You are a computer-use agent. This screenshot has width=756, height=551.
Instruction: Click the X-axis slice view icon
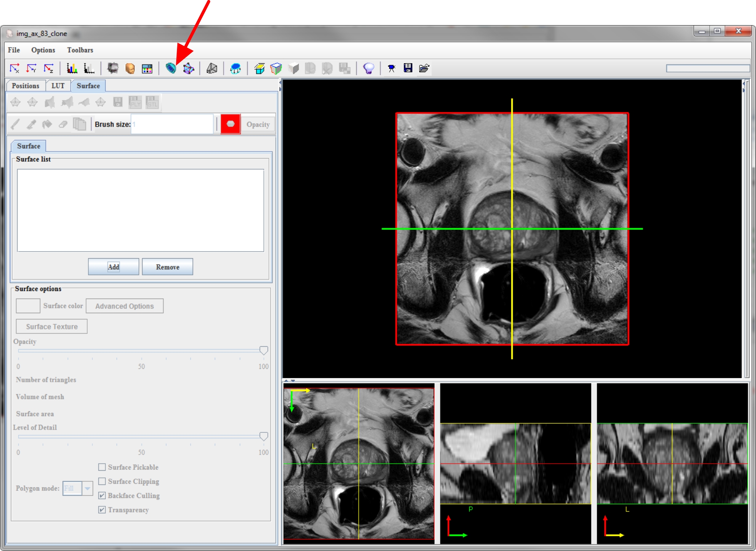15,68
